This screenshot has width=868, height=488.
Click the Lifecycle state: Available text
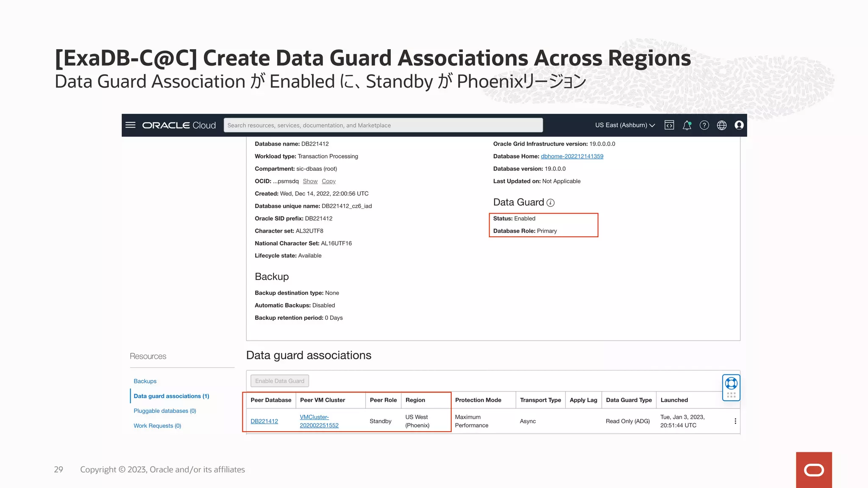[x=288, y=255]
